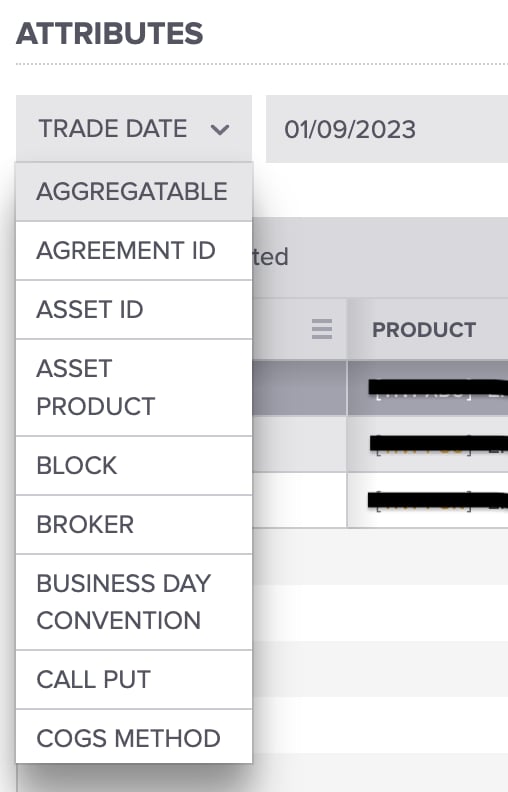Select the first redacted product row
Screen dimensions: 508x792
pyautogui.click(x=427, y=388)
